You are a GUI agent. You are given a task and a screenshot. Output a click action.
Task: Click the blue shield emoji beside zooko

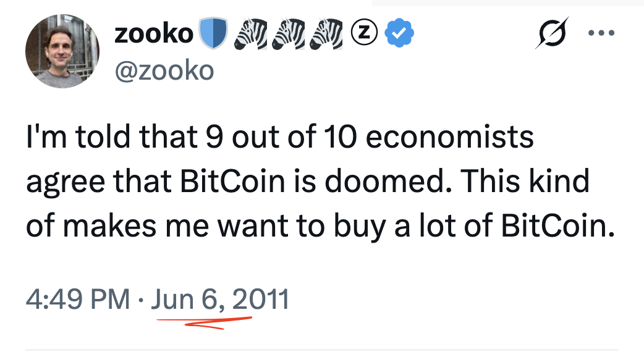pos(213,34)
